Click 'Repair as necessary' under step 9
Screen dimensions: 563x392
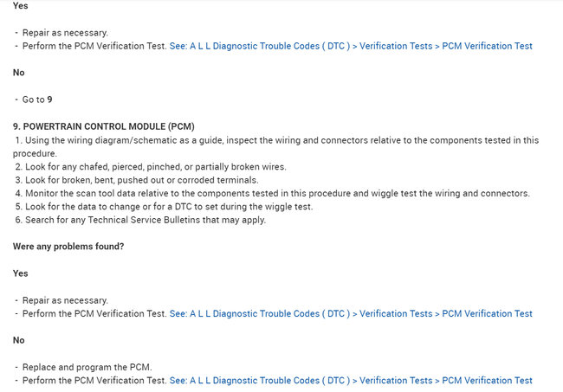(65, 300)
